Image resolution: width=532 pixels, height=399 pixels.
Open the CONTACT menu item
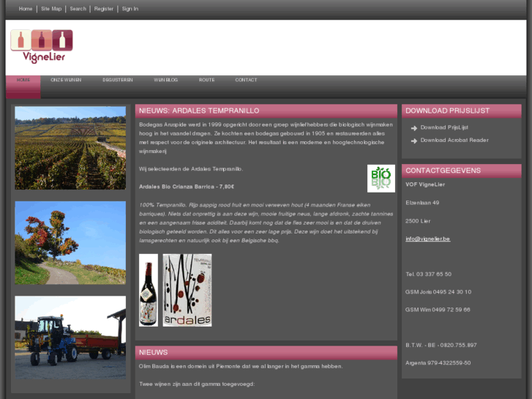pyautogui.click(x=246, y=80)
